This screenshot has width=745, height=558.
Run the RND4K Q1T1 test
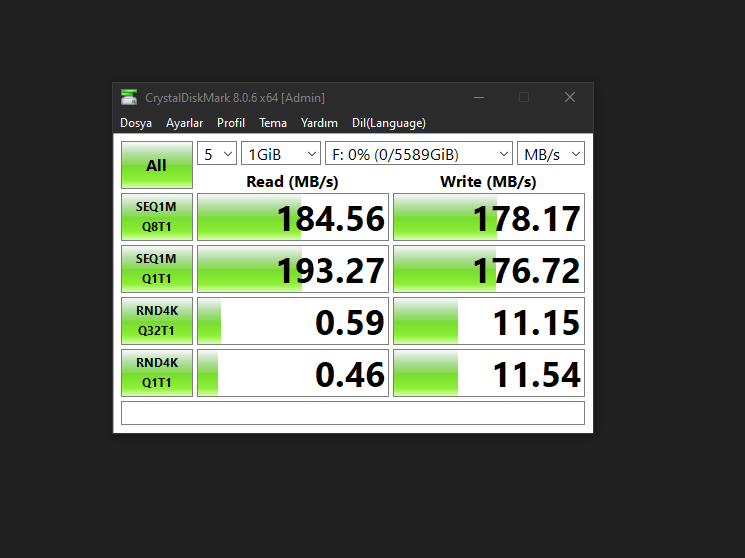pos(157,373)
